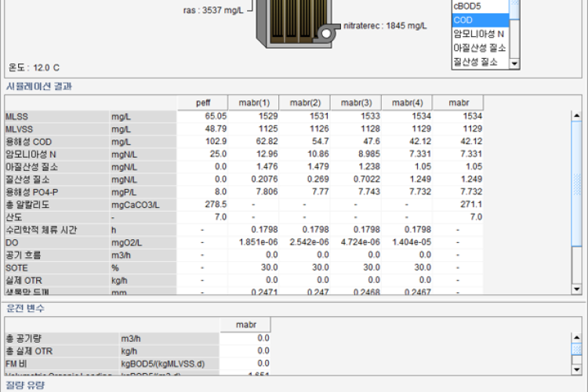This screenshot has width=588, height=392.
Task: Click down arrow of parameter list scrollbar
Action: 514,64
